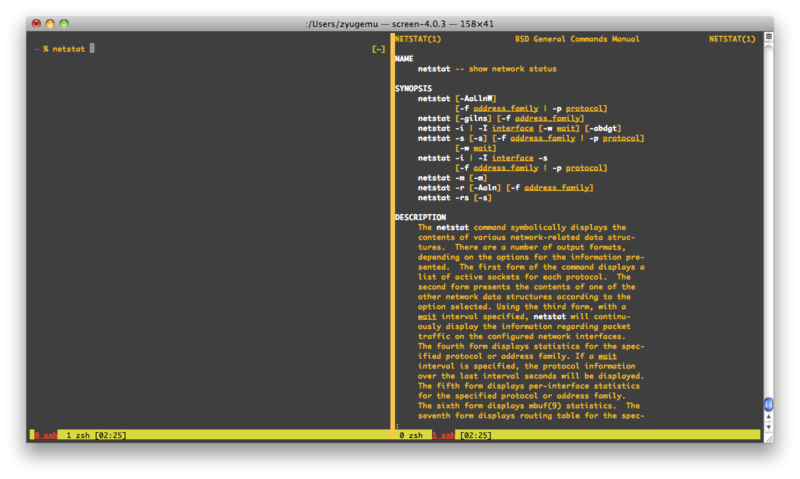
Task: Click the 'SYNOPSIS' section heading
Action: [413, 88]
